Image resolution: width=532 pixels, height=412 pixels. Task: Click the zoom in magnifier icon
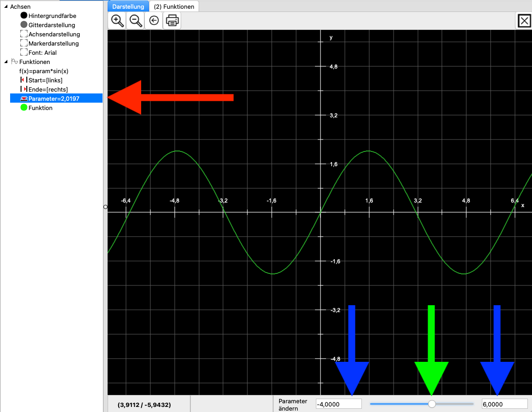point(117,21)
